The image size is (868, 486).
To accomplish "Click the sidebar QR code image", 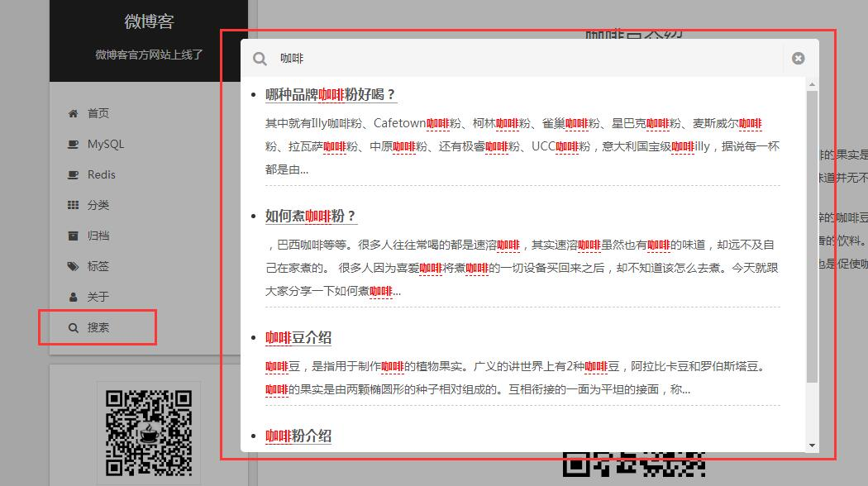I will coord(149,433).
